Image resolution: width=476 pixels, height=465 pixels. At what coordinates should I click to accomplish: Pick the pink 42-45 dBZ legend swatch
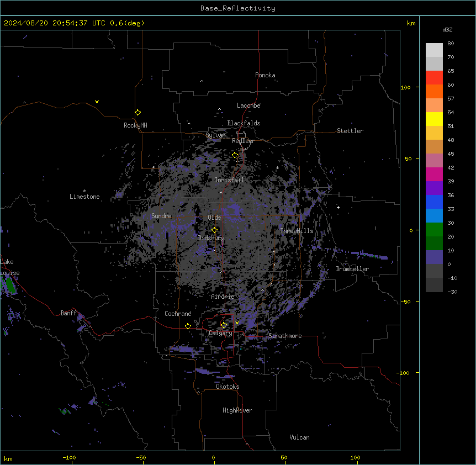(434, 161)
